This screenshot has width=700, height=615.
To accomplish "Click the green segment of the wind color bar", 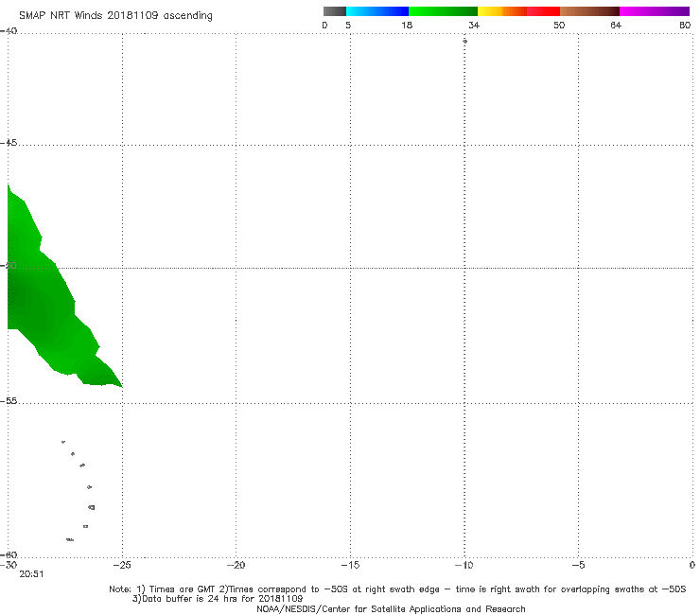I will pyautogui.click(x=443, y=11).
